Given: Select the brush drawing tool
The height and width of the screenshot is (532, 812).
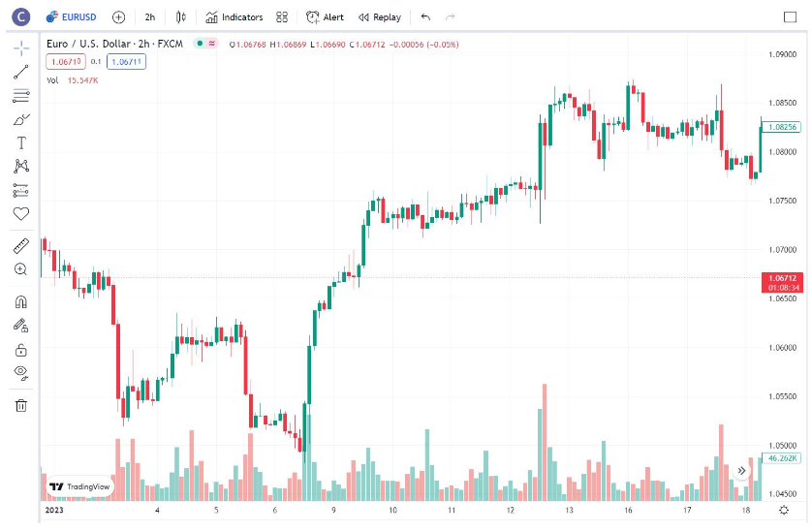Looking at the screenshot, I should click(20, 119).
